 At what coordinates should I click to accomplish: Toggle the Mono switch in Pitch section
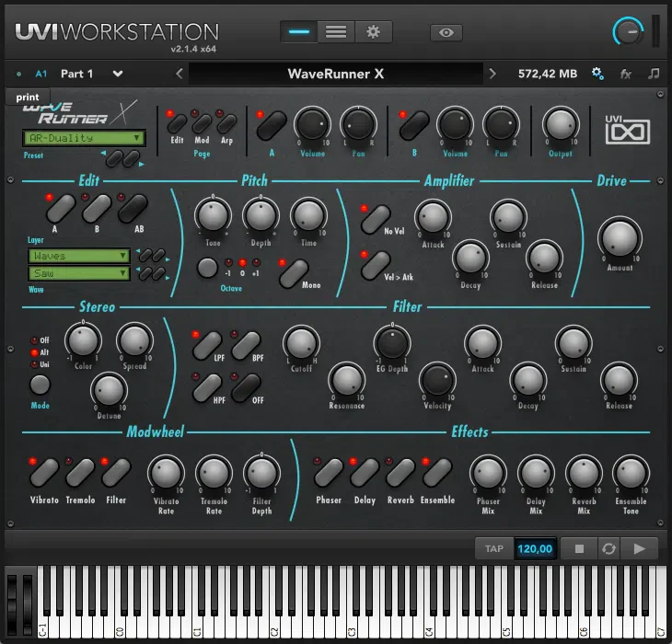pyautogui.click(x=294, y=273)
